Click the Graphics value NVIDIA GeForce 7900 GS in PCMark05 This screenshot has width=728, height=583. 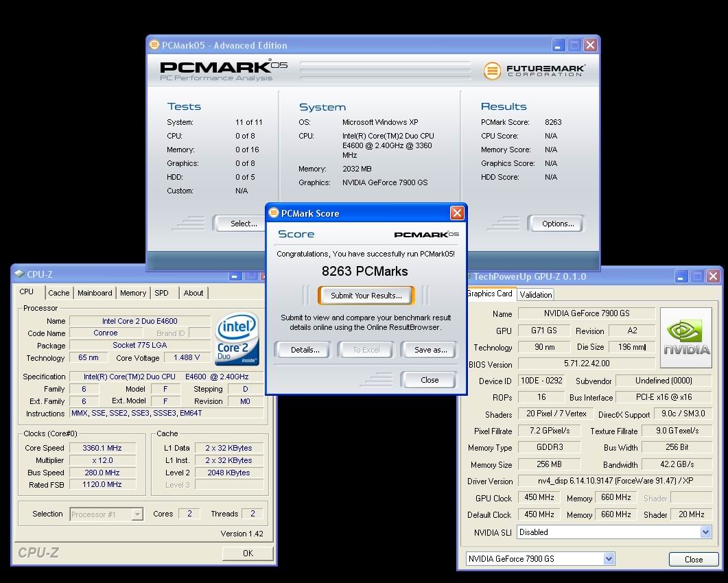tap(385, 182)
